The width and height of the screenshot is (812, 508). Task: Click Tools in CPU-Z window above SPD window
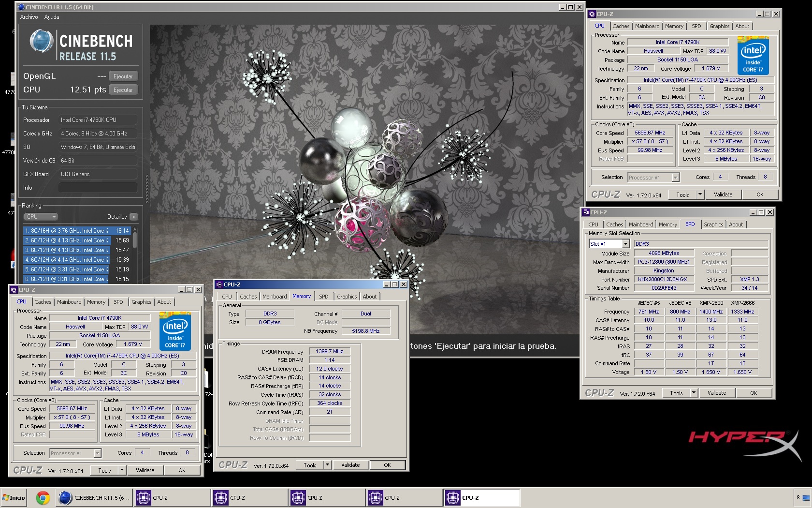682,194
